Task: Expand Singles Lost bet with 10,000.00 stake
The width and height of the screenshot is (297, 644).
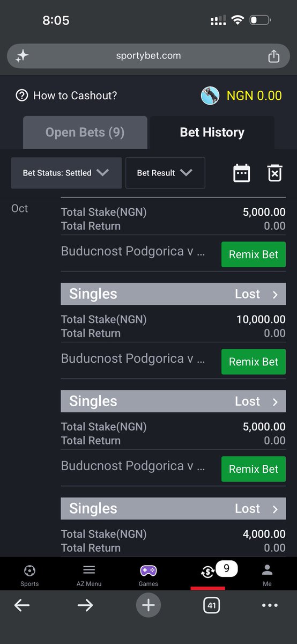Action: pyautogui.click(x=173, y=294)
